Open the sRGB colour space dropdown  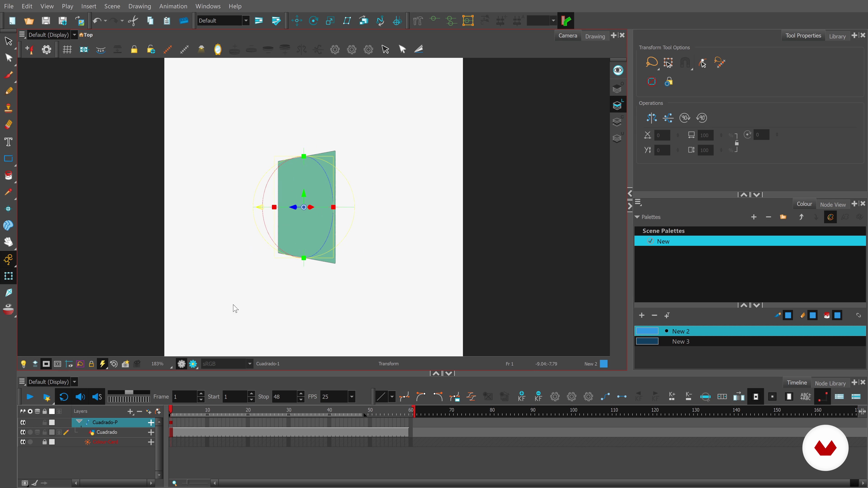[x=249, y=364]
